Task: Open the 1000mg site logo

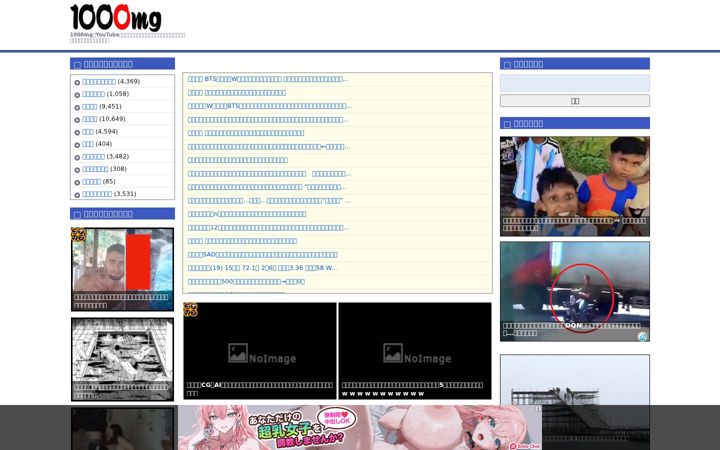Action: [x=116, y=17]
